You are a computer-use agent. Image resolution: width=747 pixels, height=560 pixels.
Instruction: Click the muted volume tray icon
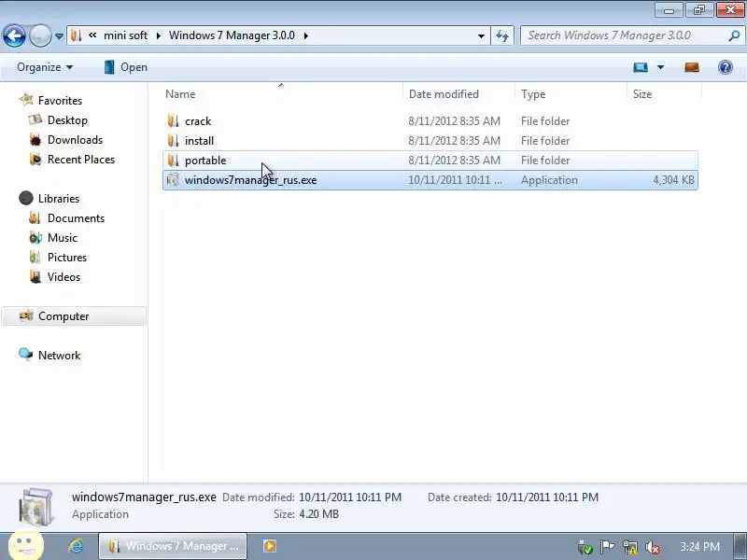[x=652, y=547]
